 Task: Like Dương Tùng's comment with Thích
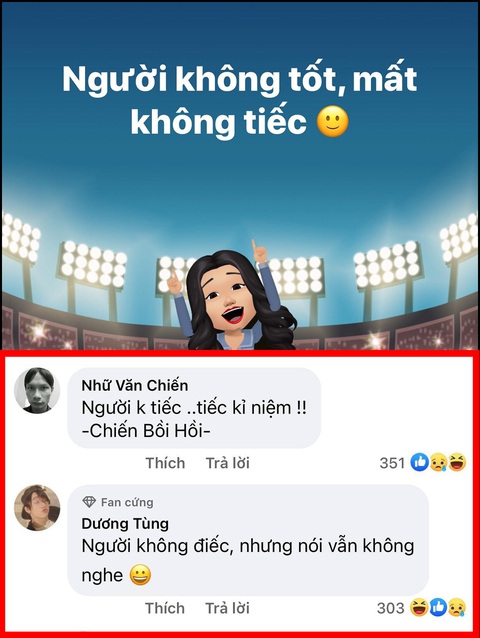tap(165, 608)
